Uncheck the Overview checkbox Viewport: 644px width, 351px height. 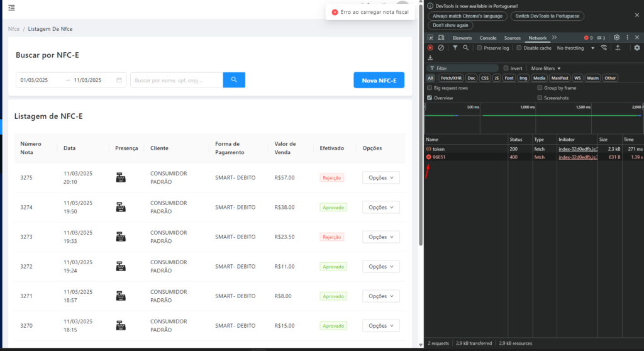coord(430,98)
